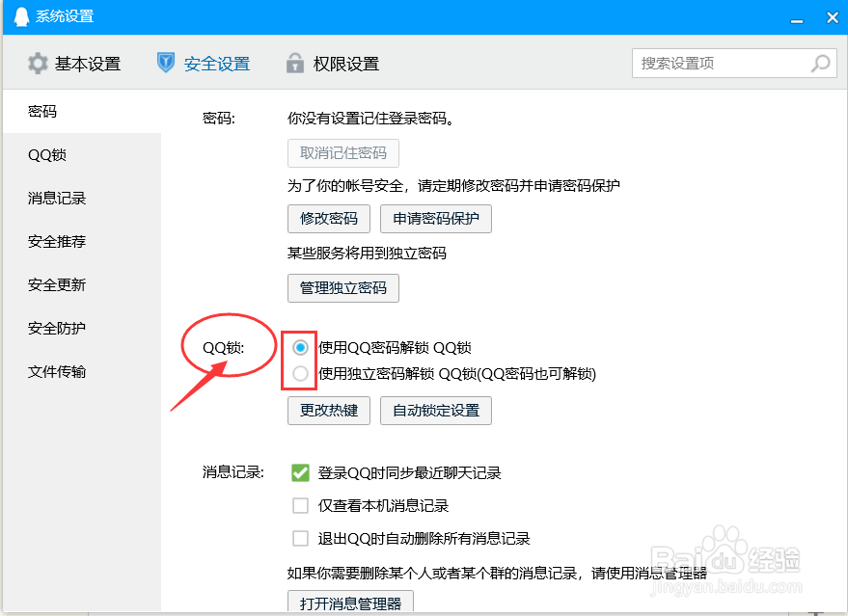Click the shield icon for 安全设置
The image size is (848, 616).
pyautogui.click(x=166, y=63)
